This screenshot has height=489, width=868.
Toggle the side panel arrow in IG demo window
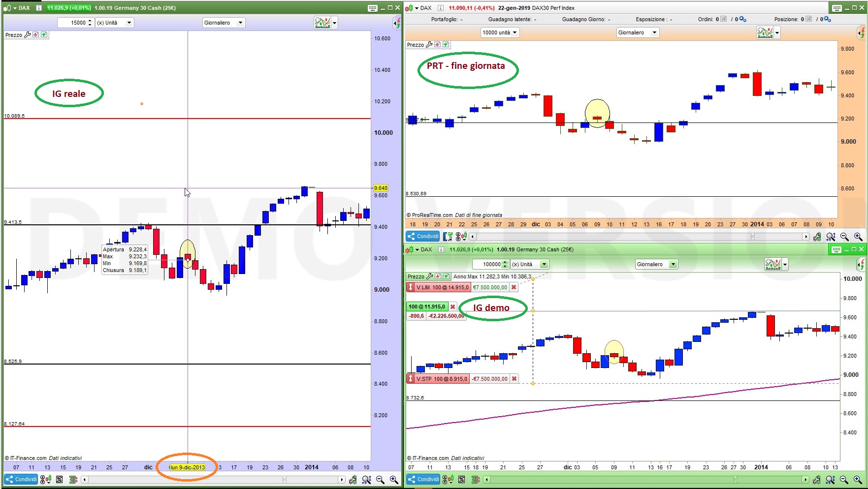[x=862, y=264]
